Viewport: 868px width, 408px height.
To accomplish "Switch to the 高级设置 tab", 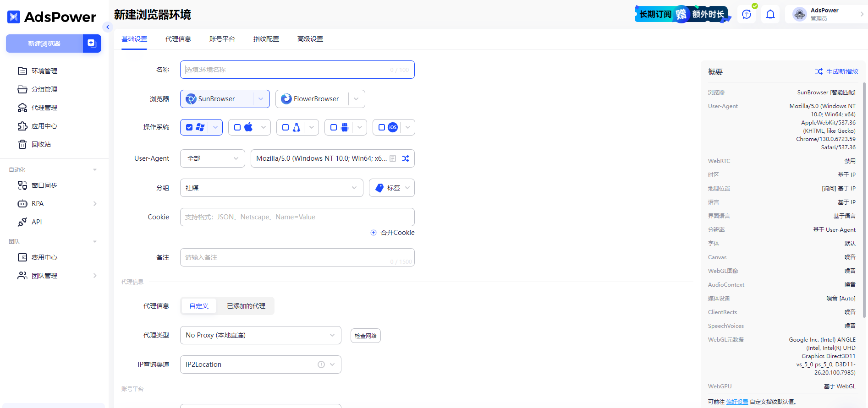I will pyautogui.click(x=310, y=39).
